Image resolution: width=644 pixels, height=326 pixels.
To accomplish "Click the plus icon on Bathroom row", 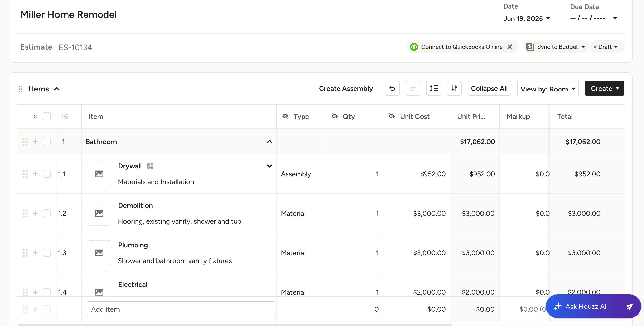I will [x=35, y=142].
